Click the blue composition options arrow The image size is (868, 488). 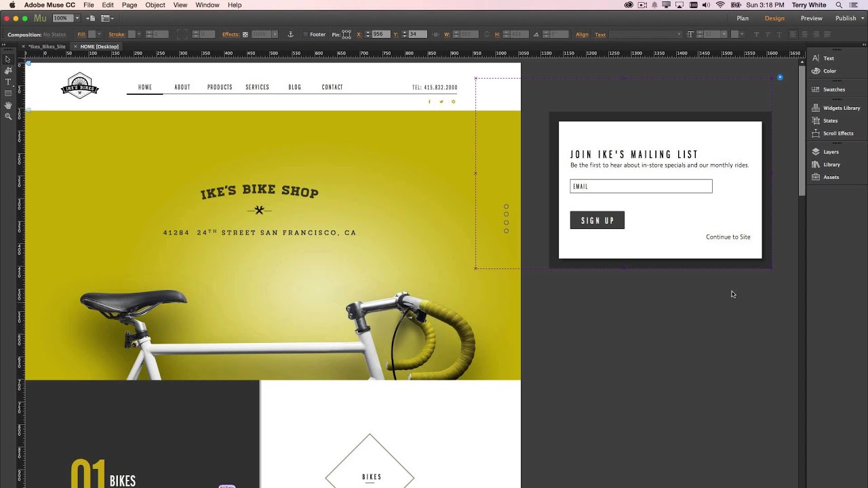[780, 77]
